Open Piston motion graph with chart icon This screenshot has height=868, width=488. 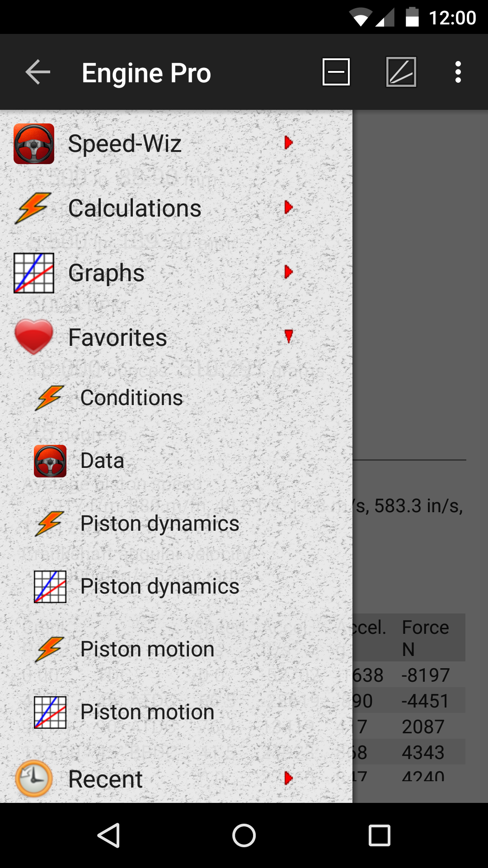147,712
